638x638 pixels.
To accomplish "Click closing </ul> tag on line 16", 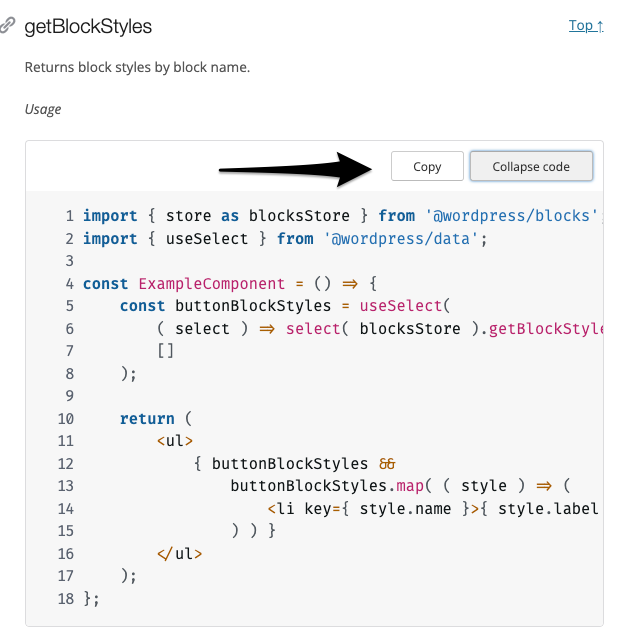I will pos(179,554).
